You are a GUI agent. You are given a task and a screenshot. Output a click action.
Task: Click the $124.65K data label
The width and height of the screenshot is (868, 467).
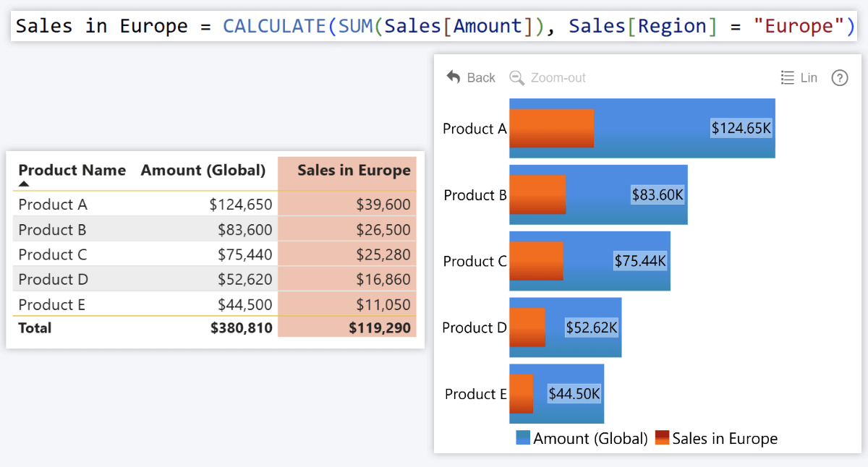point(741,129)
